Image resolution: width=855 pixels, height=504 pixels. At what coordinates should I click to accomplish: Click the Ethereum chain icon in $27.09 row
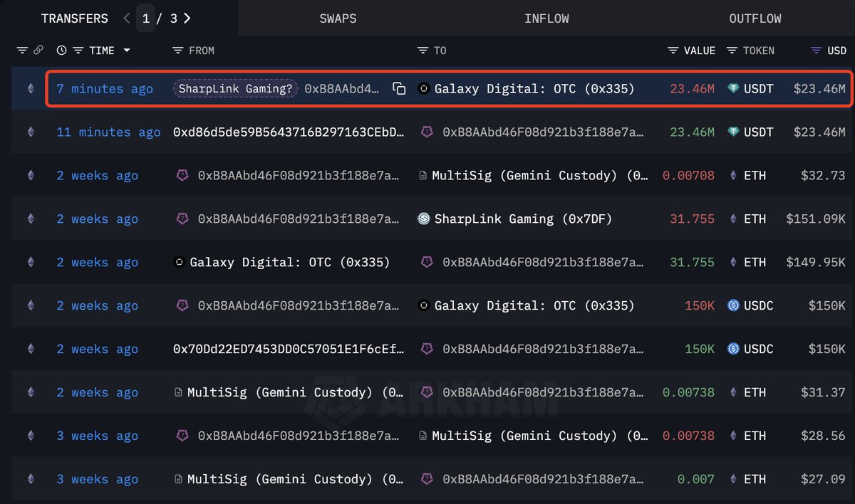coord(30,480)
